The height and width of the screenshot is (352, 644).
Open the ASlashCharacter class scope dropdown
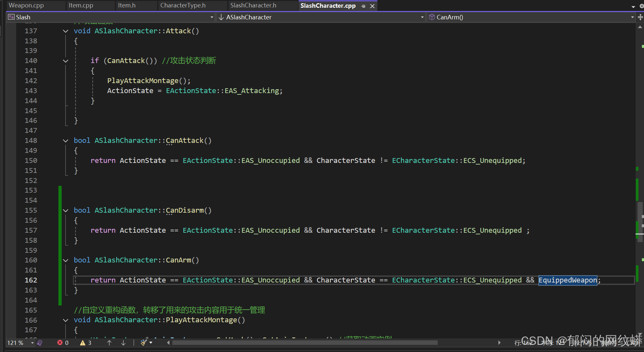coord(422,17)
